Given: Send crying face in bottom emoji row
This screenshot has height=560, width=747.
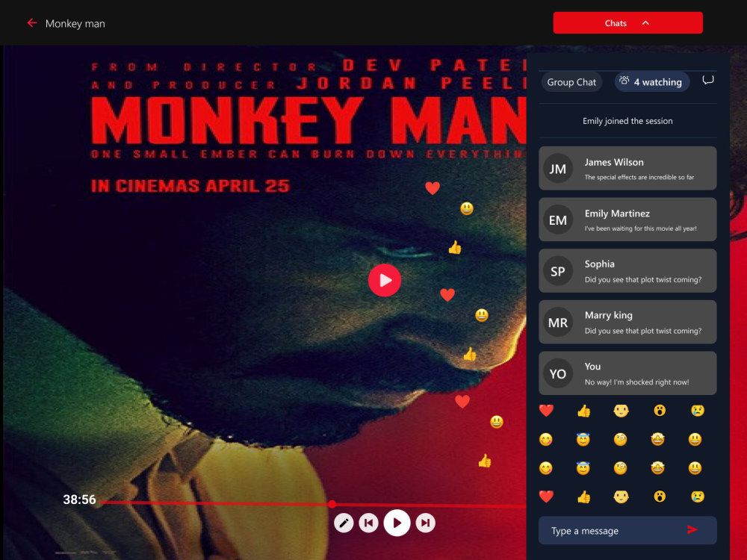Looking at the screenshot, I should pos(698,497).
